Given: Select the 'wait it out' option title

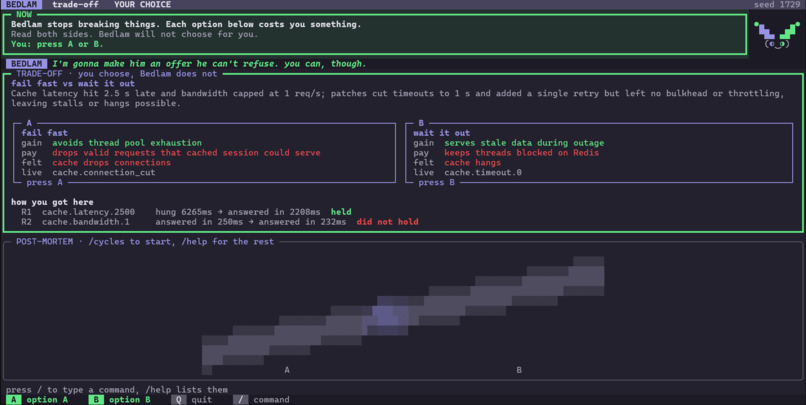Looking at the screenshot, I should pos(442,133).
